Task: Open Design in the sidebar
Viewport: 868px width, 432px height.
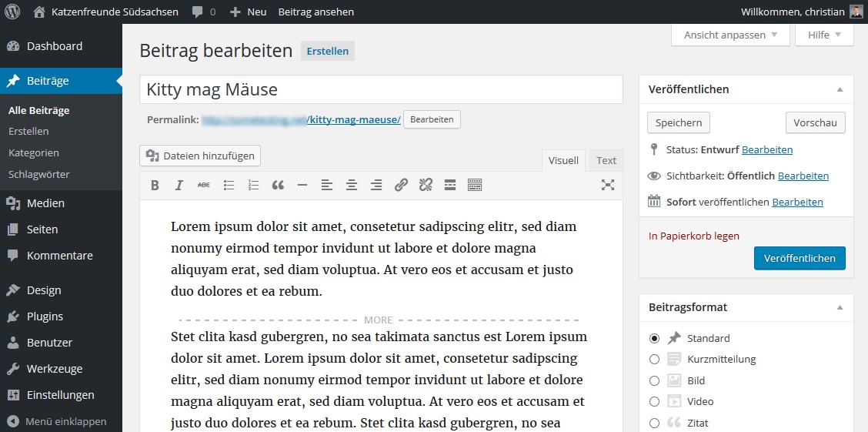Action: coord(61,290)
